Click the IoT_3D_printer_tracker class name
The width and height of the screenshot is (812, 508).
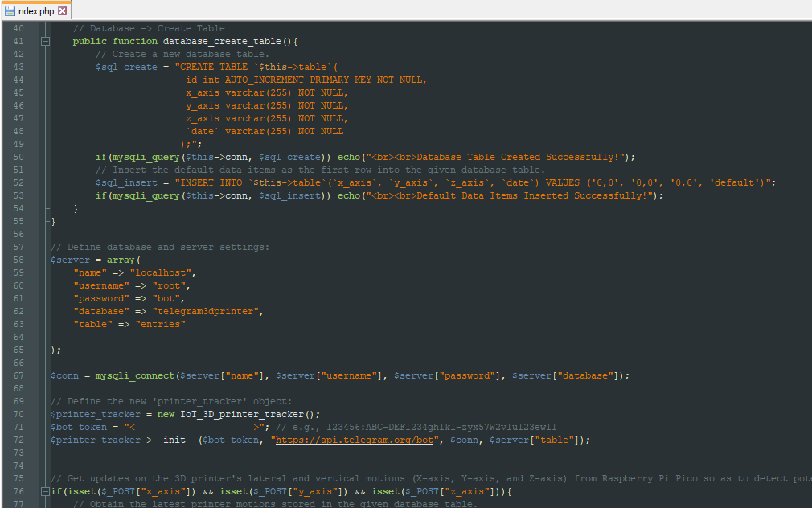[x=242, y=414]
